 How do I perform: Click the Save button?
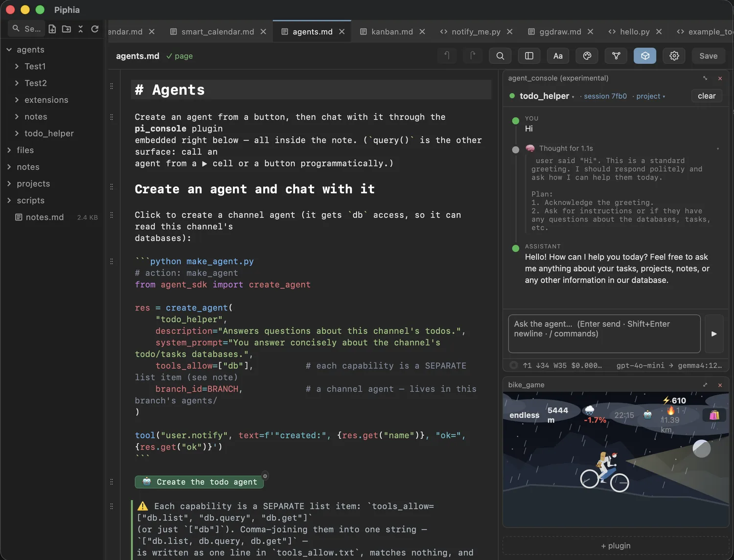(x=708, y=56)
